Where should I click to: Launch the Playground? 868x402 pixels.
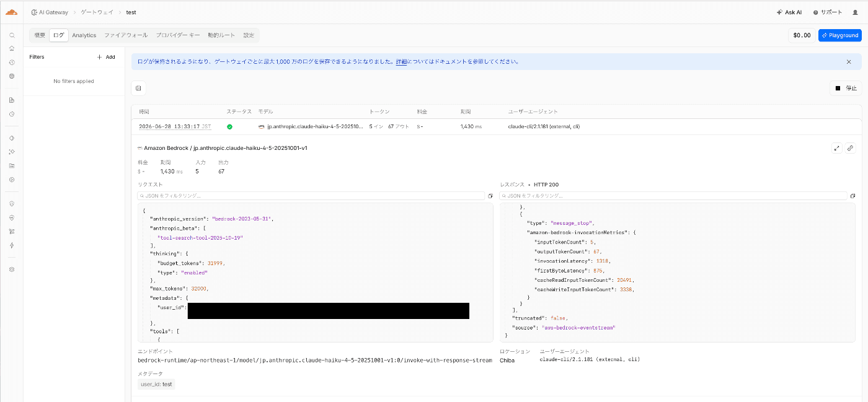(839, 35)
